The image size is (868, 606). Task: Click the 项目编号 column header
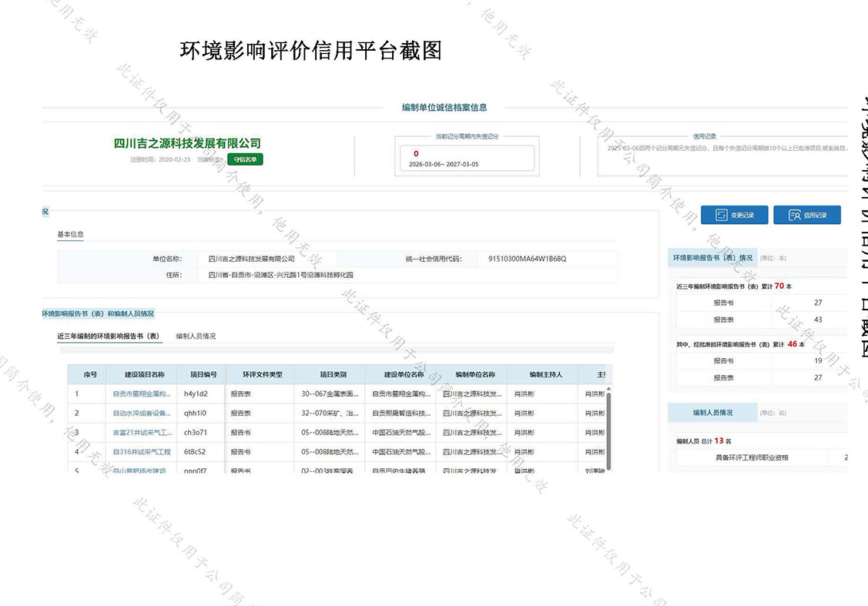coord(203,375)
